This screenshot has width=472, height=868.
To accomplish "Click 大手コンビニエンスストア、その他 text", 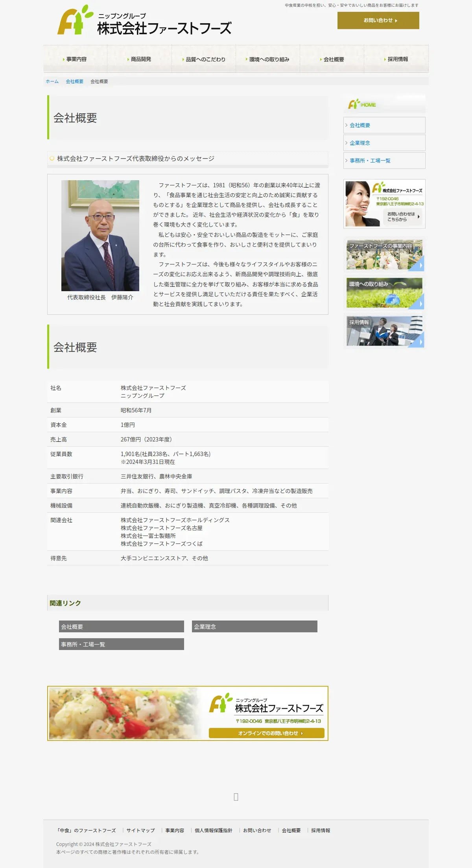I will (x=164, y=558).
